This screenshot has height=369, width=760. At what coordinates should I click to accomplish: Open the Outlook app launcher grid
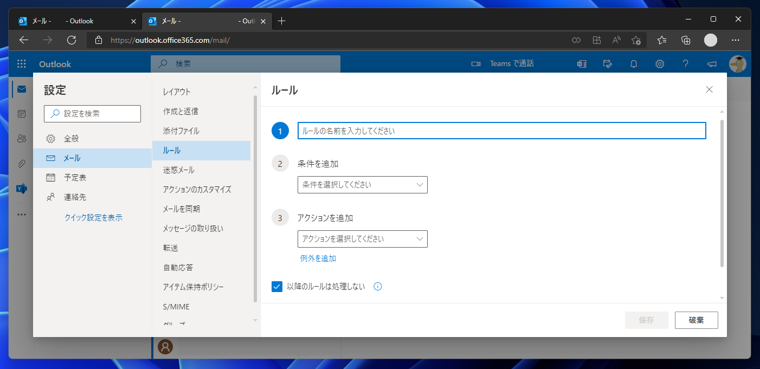(21, 64)
